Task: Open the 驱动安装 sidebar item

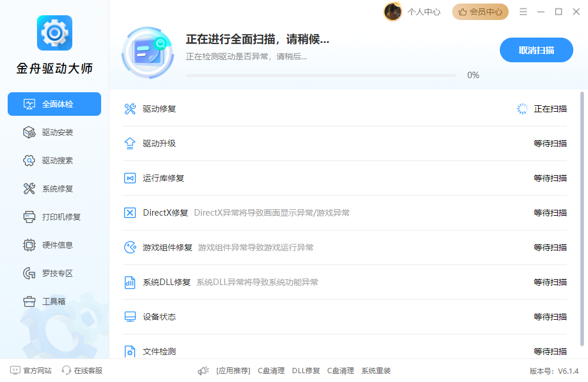Action: (x=54, y=132)
